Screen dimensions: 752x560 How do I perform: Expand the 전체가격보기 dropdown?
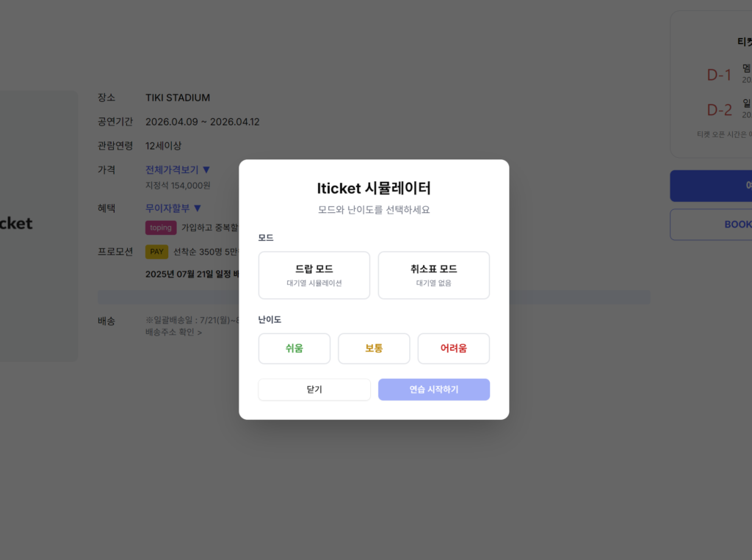pyautogui.click(x=178, y=170)
